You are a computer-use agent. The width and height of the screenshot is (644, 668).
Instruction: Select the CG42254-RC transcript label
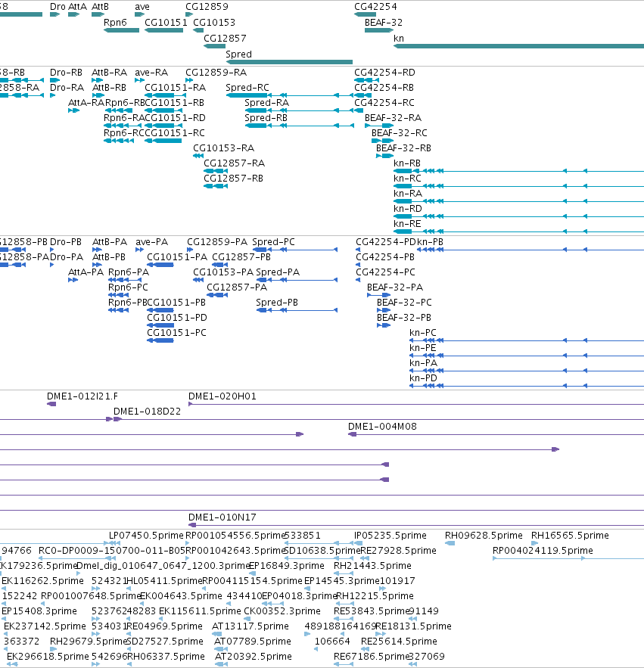[x=384, y=103]
